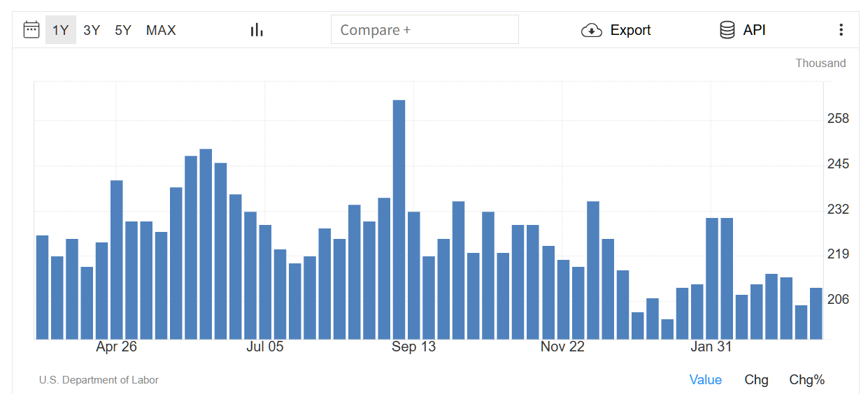This screenshot has height=394, width=868.
Task: Click the first bar on the chart
Action: click(42, 287)
